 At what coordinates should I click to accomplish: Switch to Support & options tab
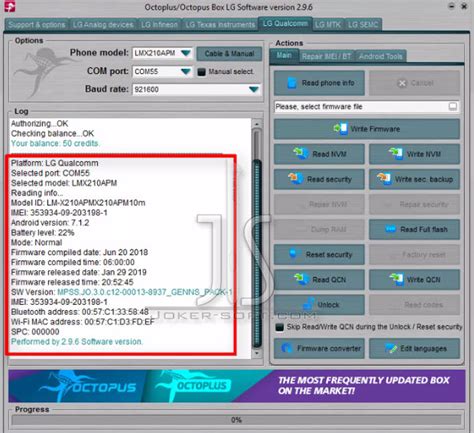click(37, 25)
